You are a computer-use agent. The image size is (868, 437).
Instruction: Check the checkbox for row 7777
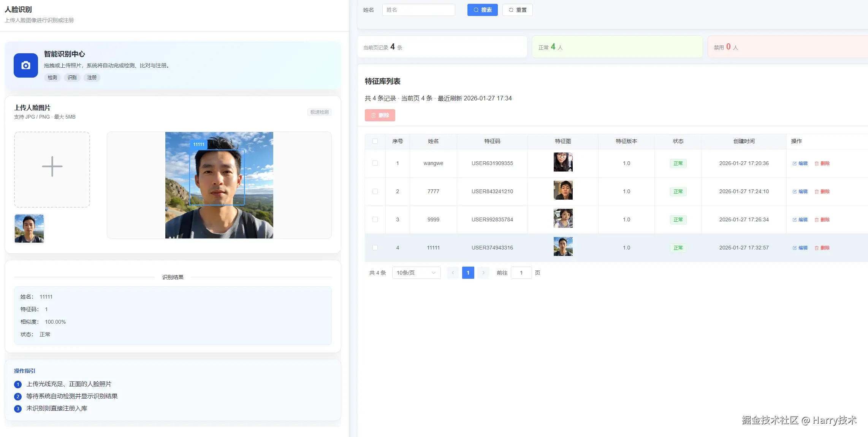pos(375,191)
